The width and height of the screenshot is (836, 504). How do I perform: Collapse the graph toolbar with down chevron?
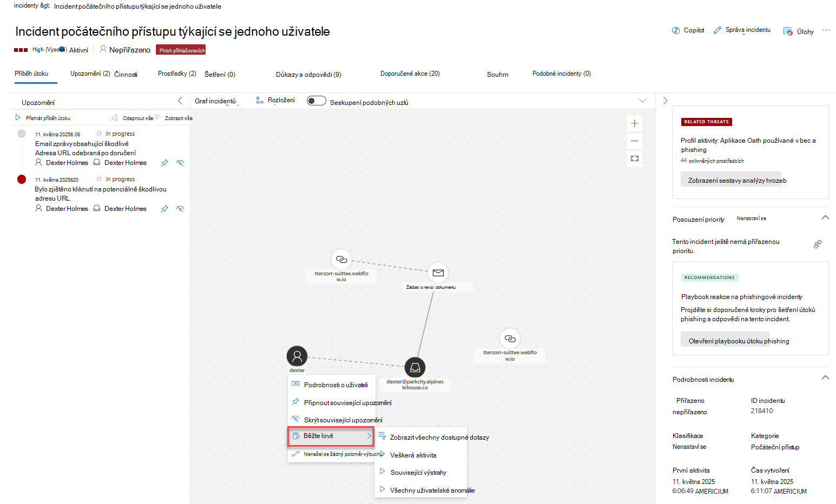click(x=642, y=101)
